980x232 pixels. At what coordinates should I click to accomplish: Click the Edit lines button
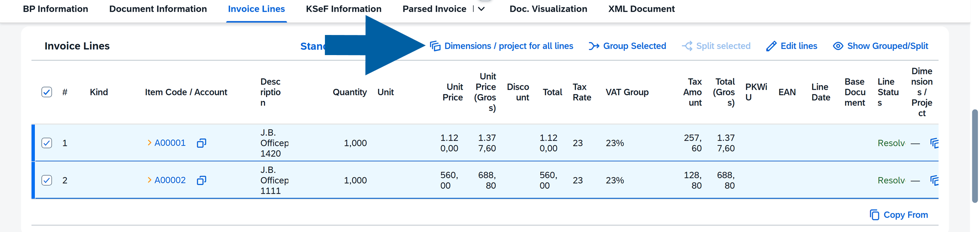791,46
